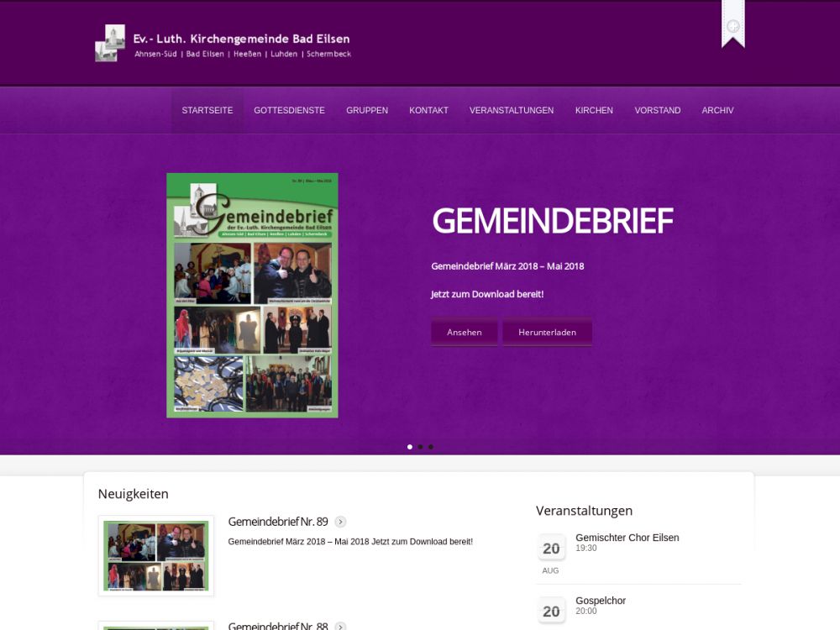Select the first slider pagination dot
840x630 pixels.
coord(410,447)
